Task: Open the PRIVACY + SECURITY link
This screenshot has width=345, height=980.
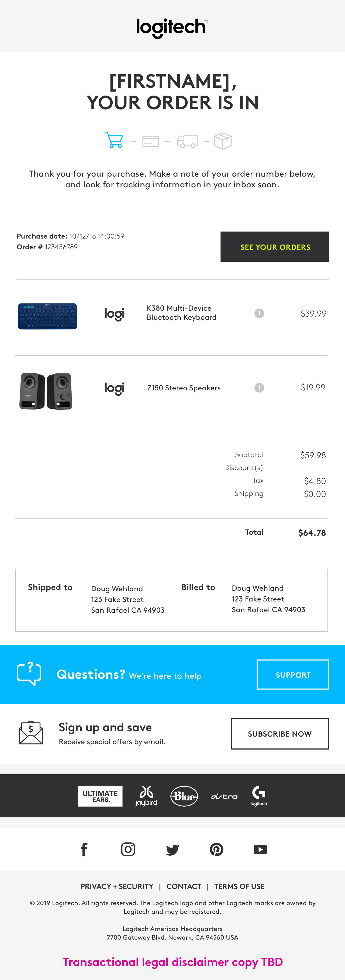Action: pyautogui.click(x=117, y=886)
